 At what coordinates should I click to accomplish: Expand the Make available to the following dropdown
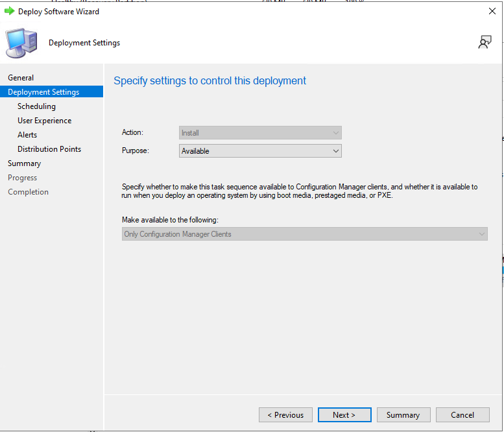tap(304, 234)
